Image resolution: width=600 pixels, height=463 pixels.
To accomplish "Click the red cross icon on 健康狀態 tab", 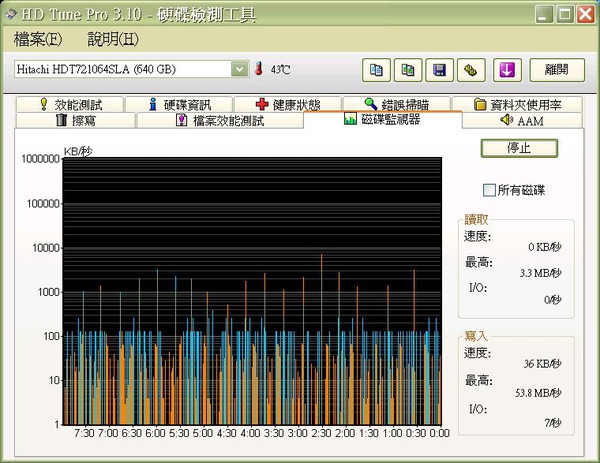I will click(x=262, y=104).
